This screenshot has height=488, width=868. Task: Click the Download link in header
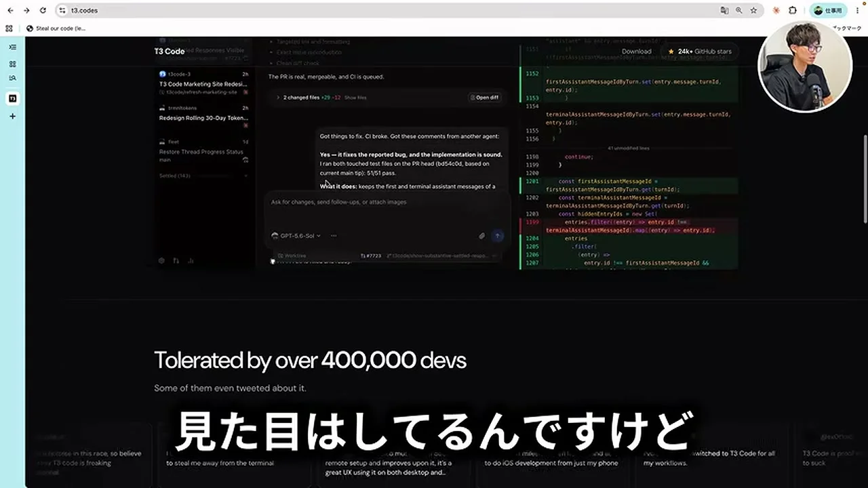pyautogui.click(x=636, y=52)
